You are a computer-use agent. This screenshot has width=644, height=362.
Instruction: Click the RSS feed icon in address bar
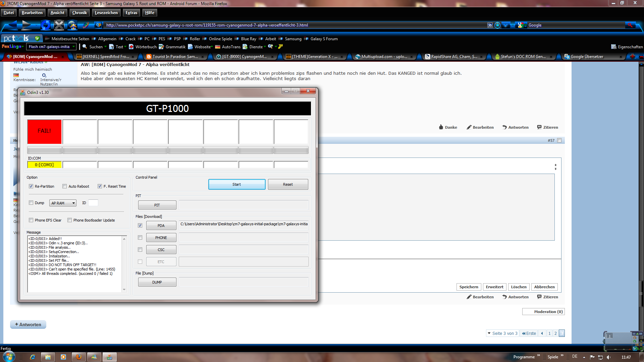tap(490, 25)
